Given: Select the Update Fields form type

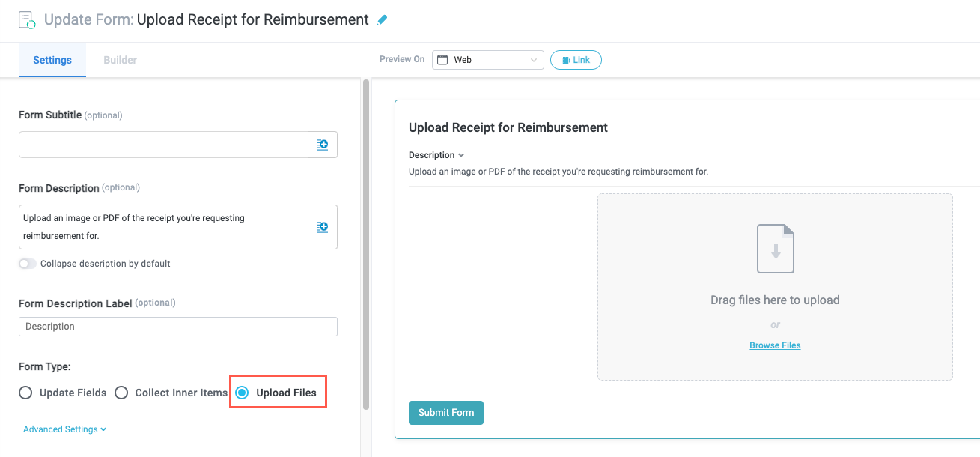Looking at the screenshot, I should 25,393.
